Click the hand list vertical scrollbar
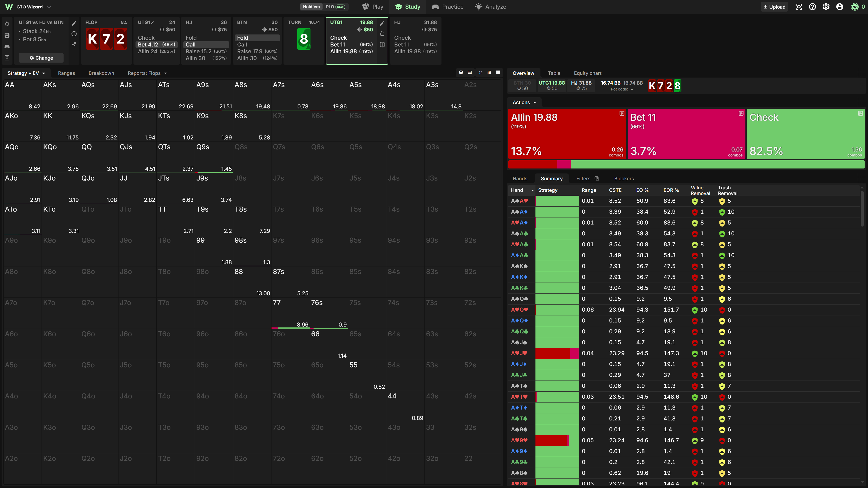The height and width of the screenshot is (488, 868). 862,209
